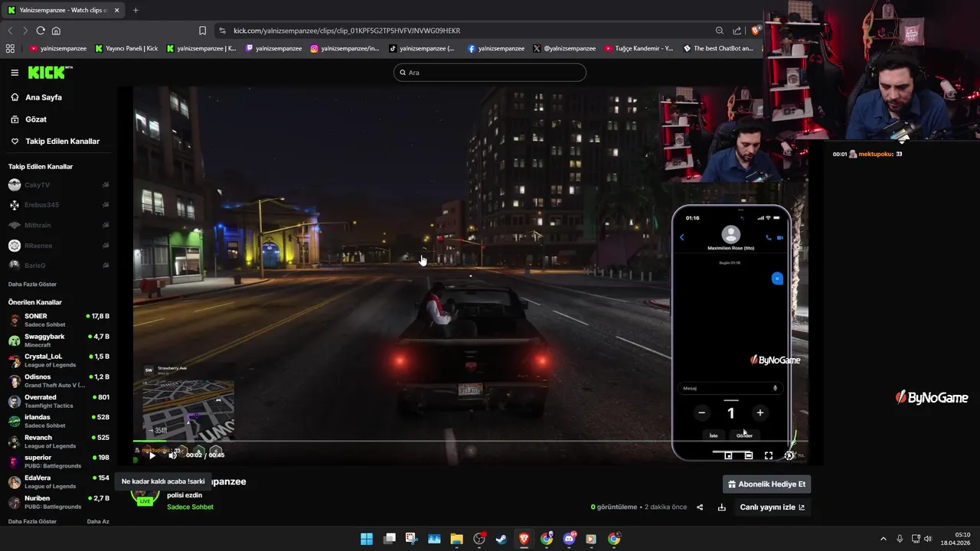
Task: Open volume control in system tray
Action: 928,539
